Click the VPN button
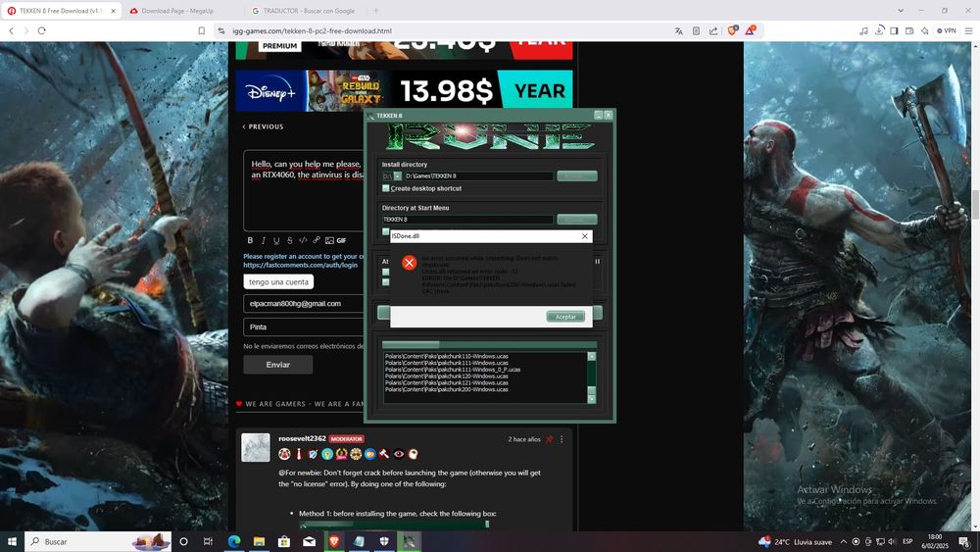 947,30
